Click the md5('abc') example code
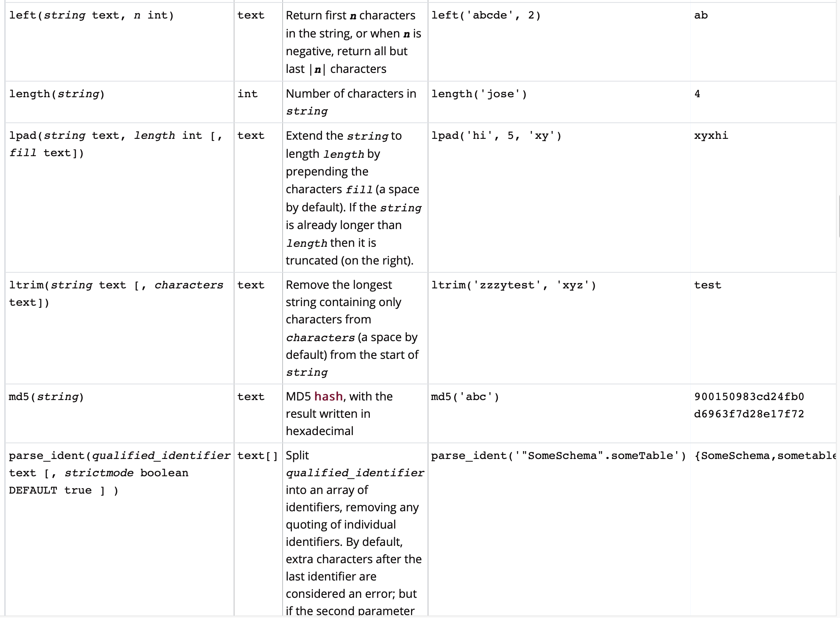840x618 pixels. (465, 397)
